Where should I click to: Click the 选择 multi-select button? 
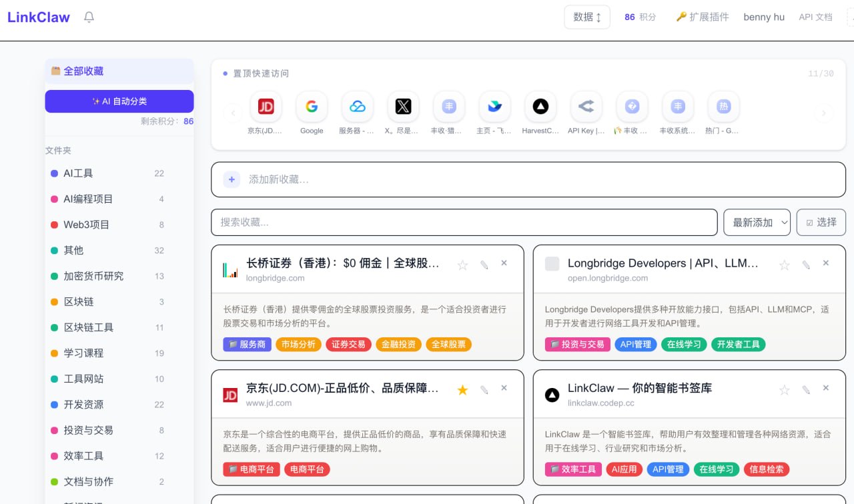[821, 223]
